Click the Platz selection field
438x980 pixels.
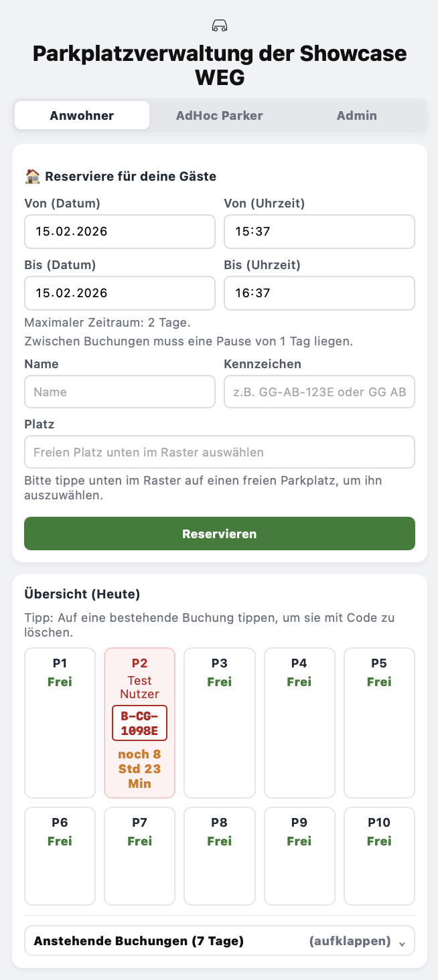click(x=219, y=452)
